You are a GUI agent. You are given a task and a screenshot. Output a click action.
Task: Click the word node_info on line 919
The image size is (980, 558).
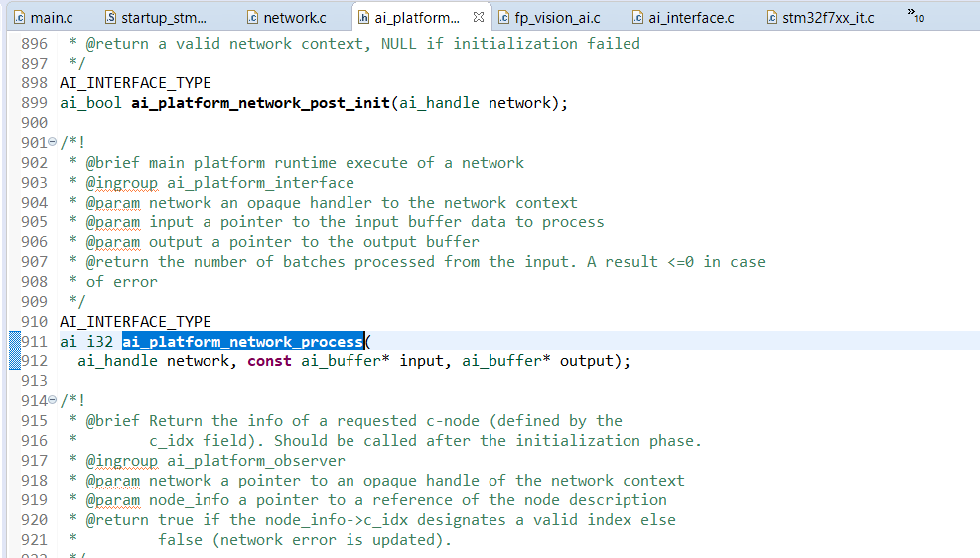pos(190,500)
